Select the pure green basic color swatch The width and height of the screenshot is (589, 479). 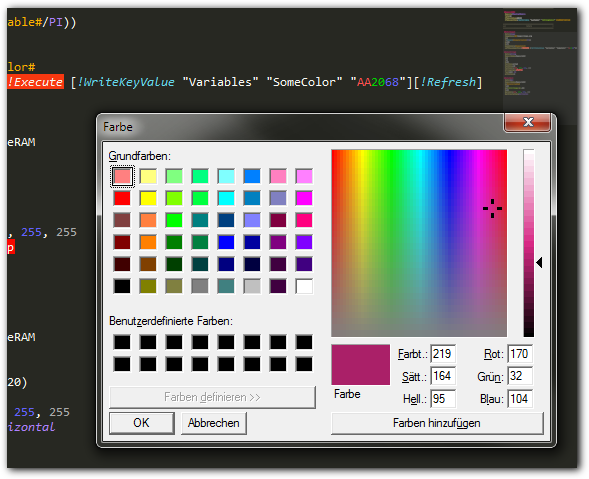tap(174, 220)
